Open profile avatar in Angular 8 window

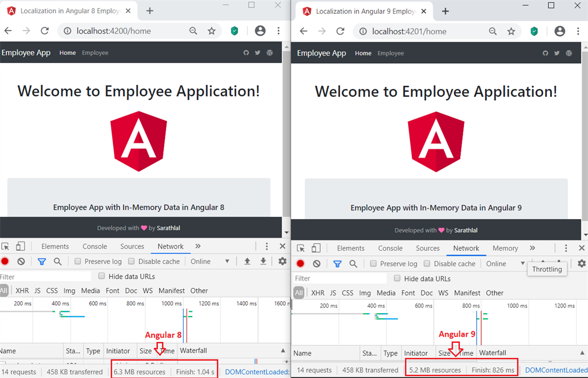[x=260, y=31]
